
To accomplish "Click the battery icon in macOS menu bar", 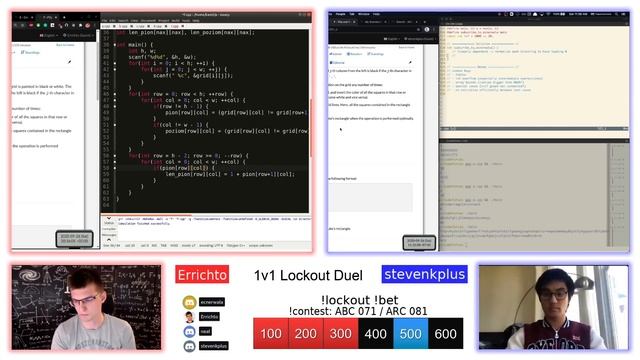I will (562, 14).
